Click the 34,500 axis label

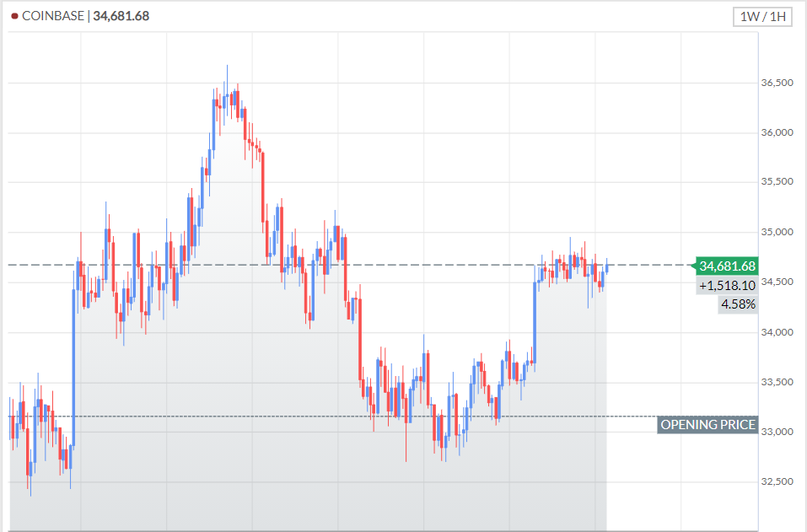(x=777, y=282)
